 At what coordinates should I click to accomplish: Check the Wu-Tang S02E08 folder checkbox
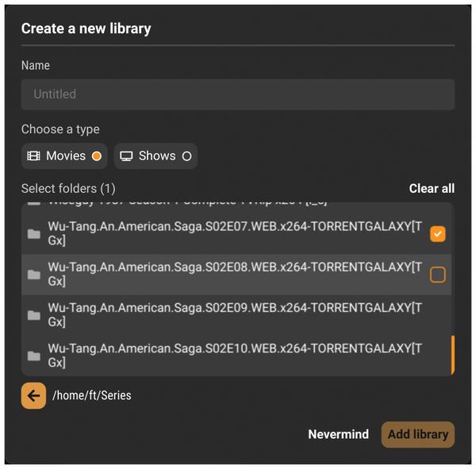click(x=437, y=275)
